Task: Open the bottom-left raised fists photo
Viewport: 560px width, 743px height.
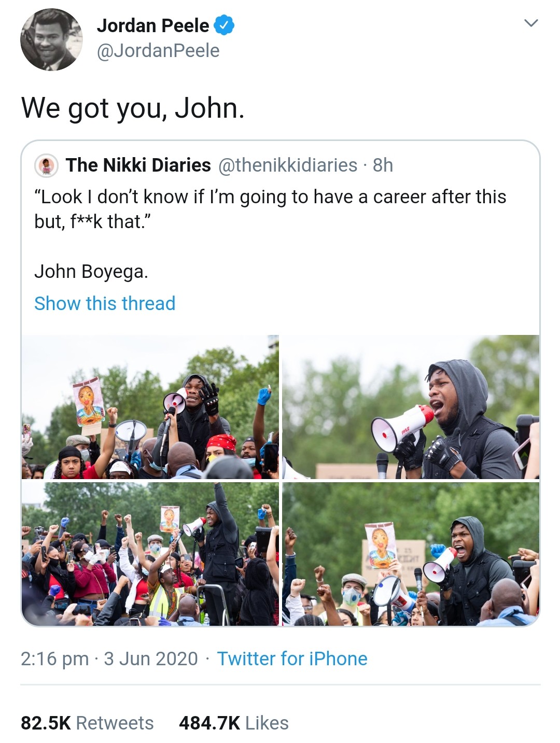Action: pyautogui.click(x=150, y=554)
